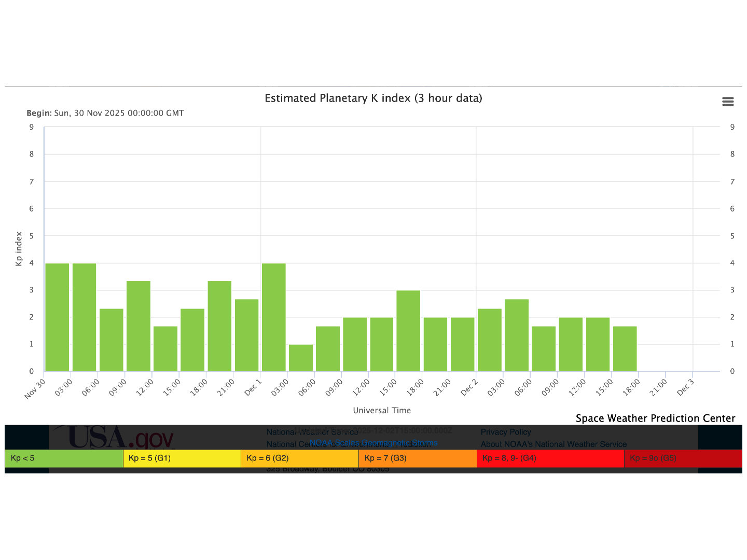This screenshot has width=747, height=560.
Task: Open the chart hamburger context menu
Action: tap(728, 102)
